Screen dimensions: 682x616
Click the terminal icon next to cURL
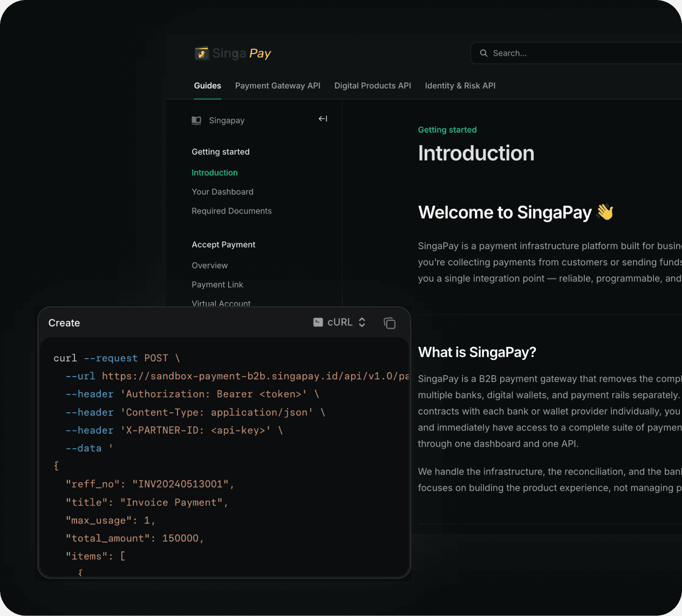(x=318, y=322)
